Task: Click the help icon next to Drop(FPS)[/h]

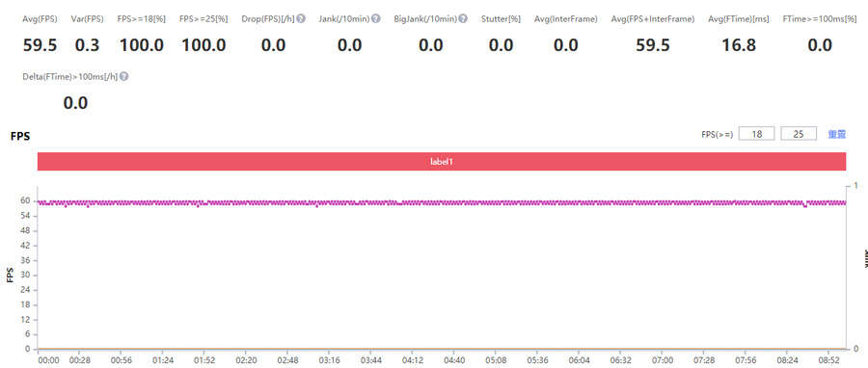Action: coord(301,19)
